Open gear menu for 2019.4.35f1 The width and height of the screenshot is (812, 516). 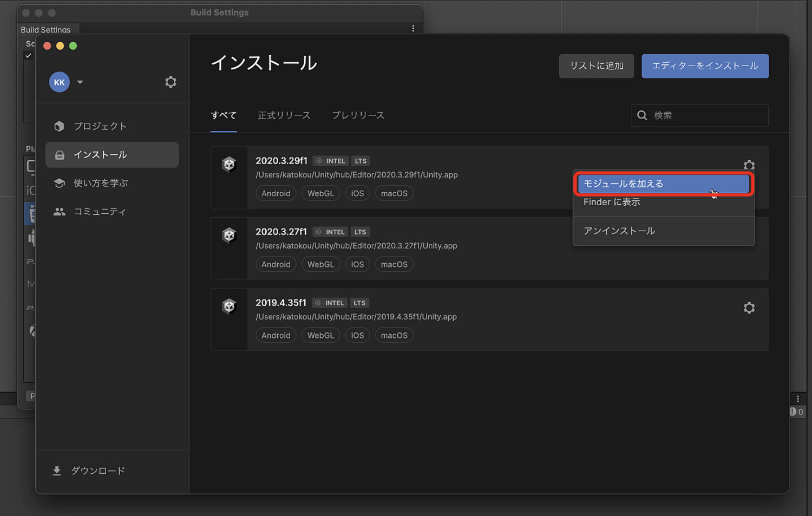(749, 308)
